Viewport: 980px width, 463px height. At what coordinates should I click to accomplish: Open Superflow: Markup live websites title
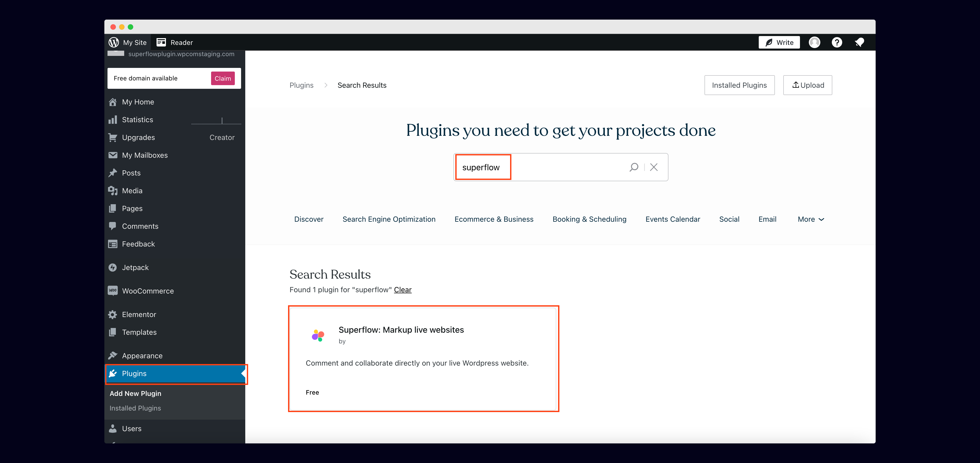click(x=401, y=330)
